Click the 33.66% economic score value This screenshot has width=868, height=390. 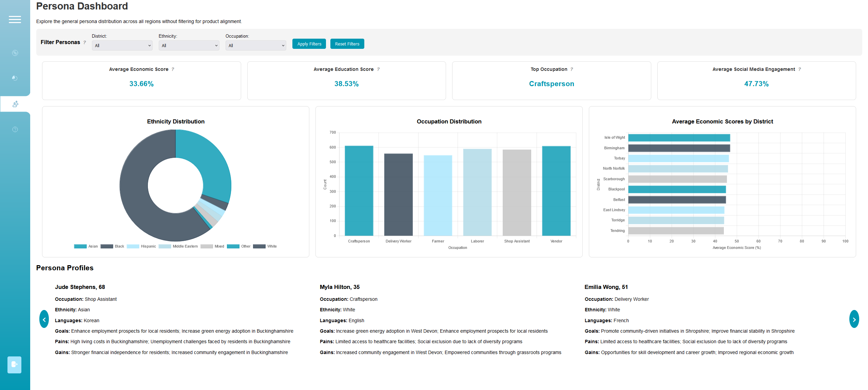click(x=141, y=84)
